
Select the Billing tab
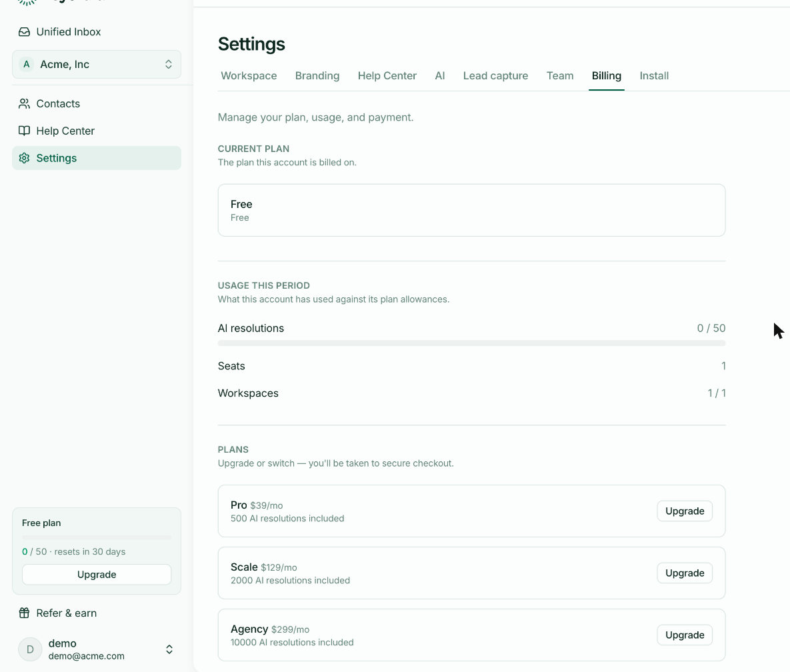[607, 76]
